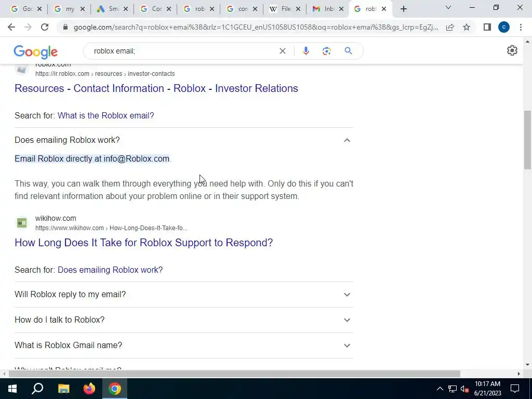Click the scroll-right arrow at bottom
Viewport: 532px width, 399px height.
pyautogui.click(x=519, y=374)
